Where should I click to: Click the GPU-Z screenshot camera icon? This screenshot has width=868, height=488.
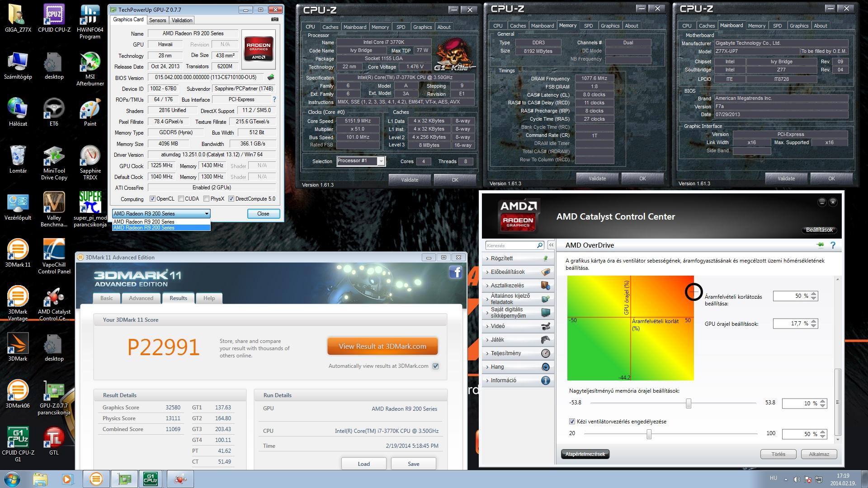click(274, 20)
